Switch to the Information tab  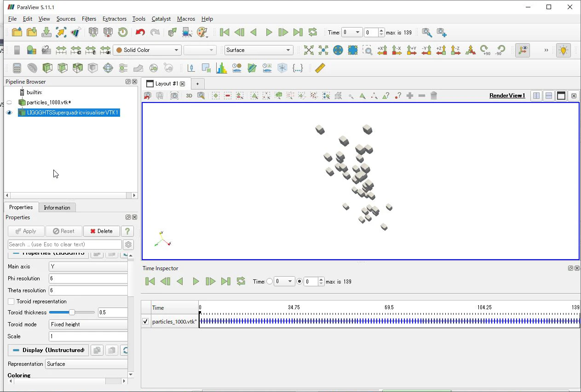coord(57,208)
